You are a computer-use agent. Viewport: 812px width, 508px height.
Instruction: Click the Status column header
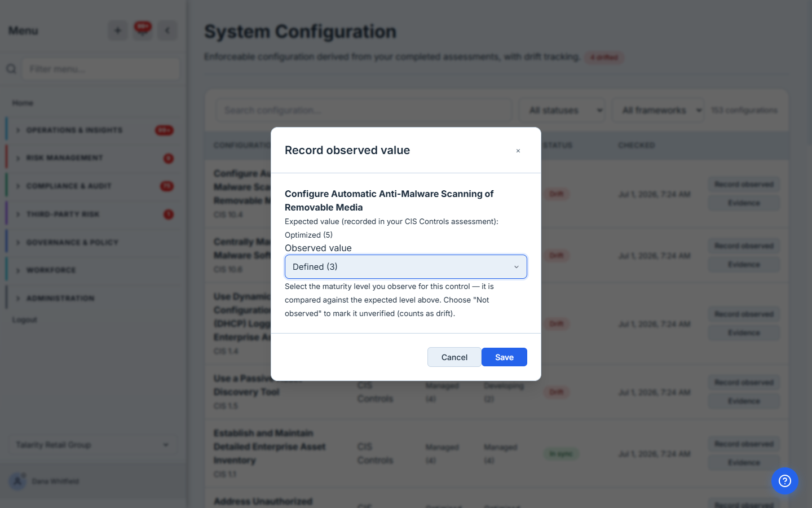[x=558, y=146]
